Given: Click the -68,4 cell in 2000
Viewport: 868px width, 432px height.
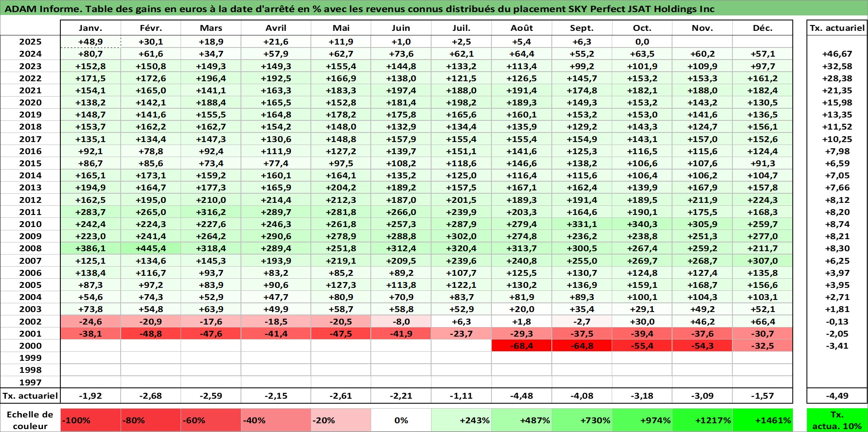Looking at the screenshot, I should (522, 346).
